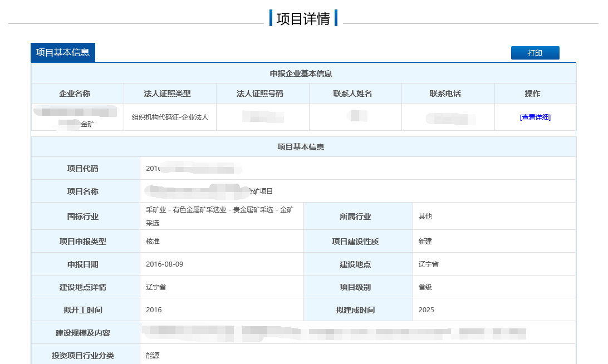Click the 打印 print button
This screenshot has height=364, width=608.
(x=535, y=53)
